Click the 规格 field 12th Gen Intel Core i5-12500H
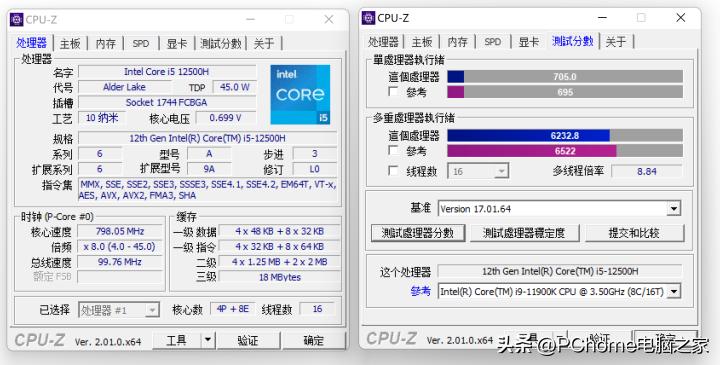720x365 pixels. click(208, 138)
